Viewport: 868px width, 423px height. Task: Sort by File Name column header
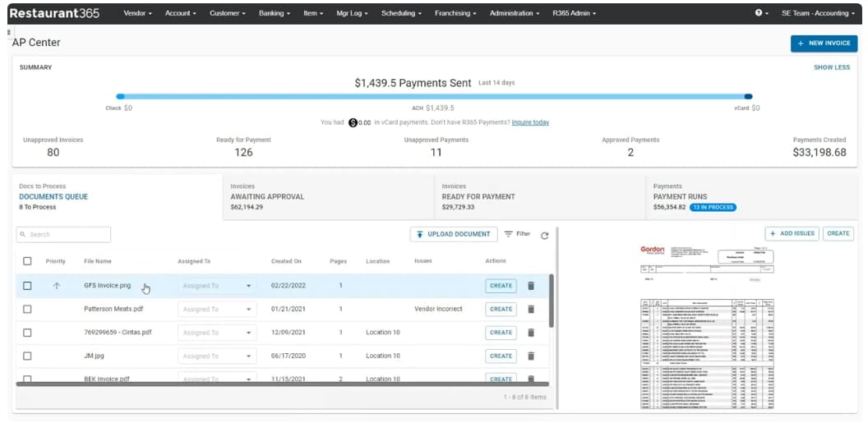click(x=98, y=261)
